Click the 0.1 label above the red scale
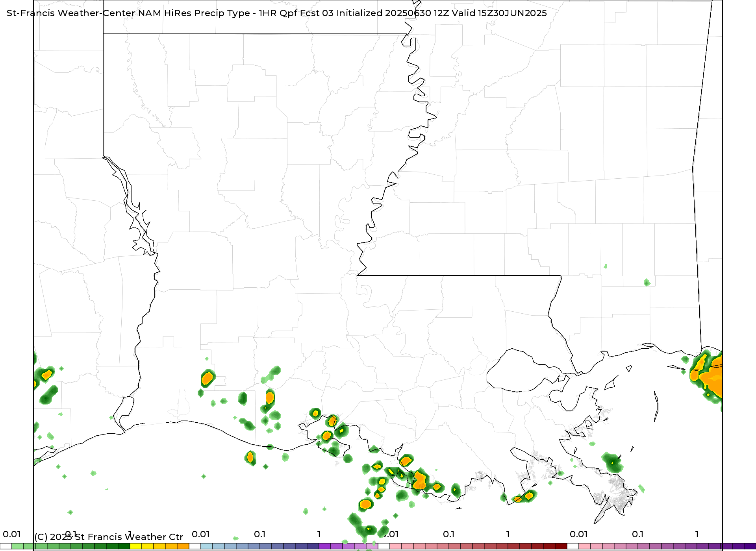The width and height of the screenshot is (756, 551). point(449,534)
